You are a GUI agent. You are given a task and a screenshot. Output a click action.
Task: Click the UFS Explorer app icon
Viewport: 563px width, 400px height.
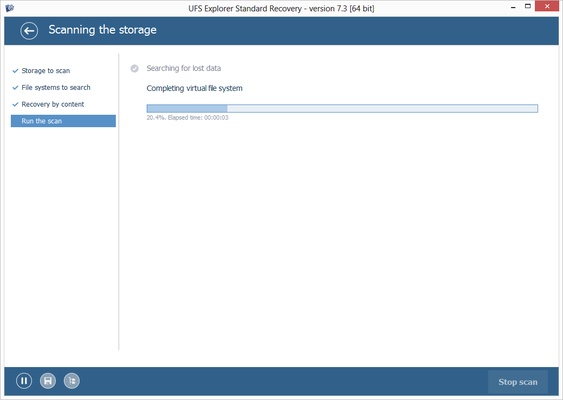(x=10, y=8)
